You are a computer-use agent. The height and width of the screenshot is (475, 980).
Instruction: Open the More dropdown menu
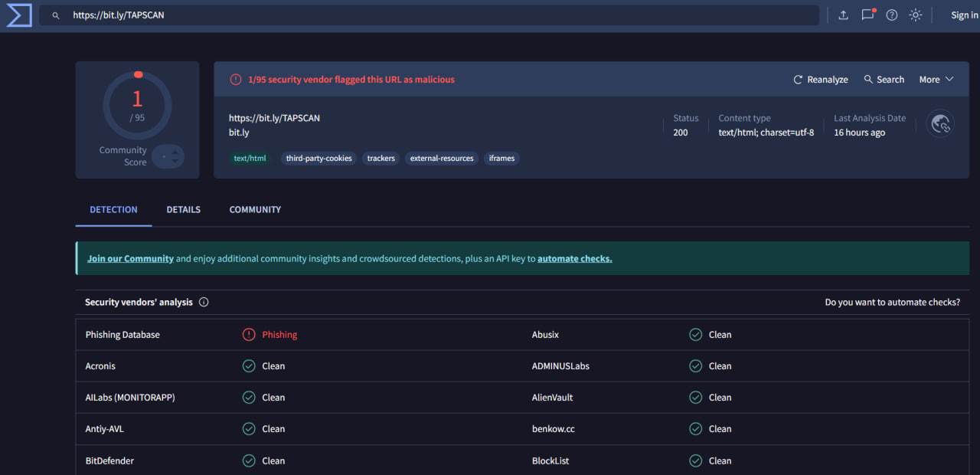coord(936,79)
